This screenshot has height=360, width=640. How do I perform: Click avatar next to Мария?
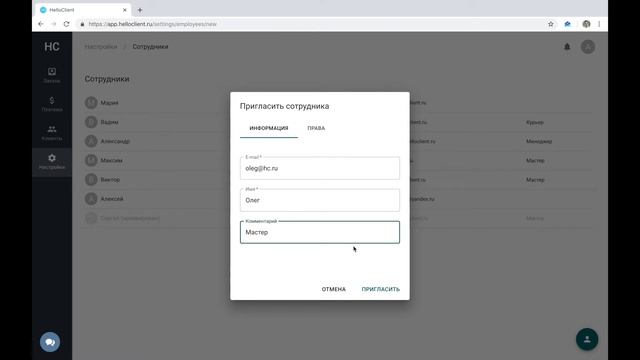coord(91,103)
